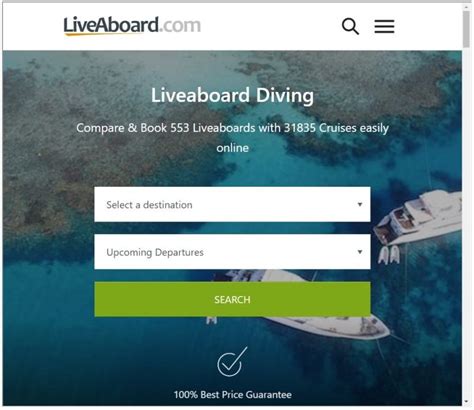Click the Best Price Guarantee checkmark icon

(232, 362)
